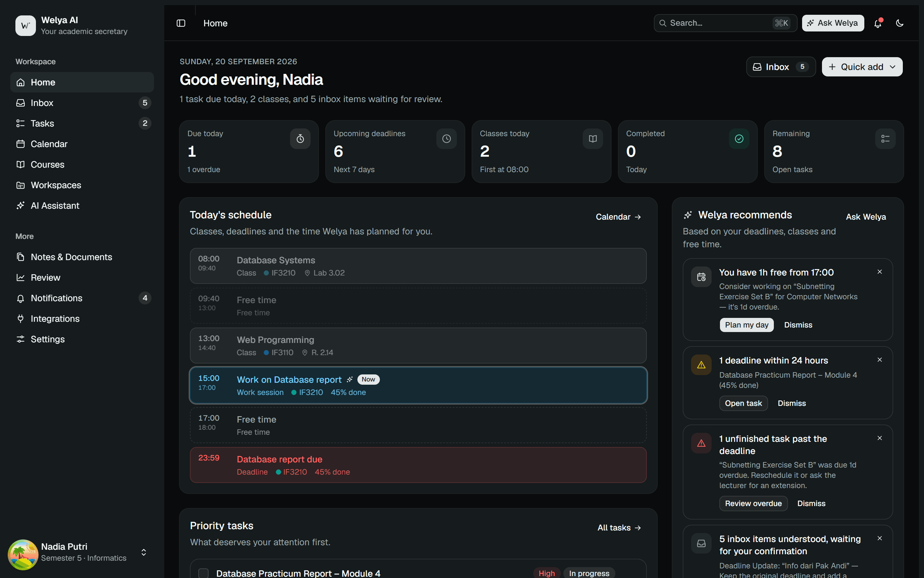Open the 23:59 Database report due deadline

[x=418, y=465]
